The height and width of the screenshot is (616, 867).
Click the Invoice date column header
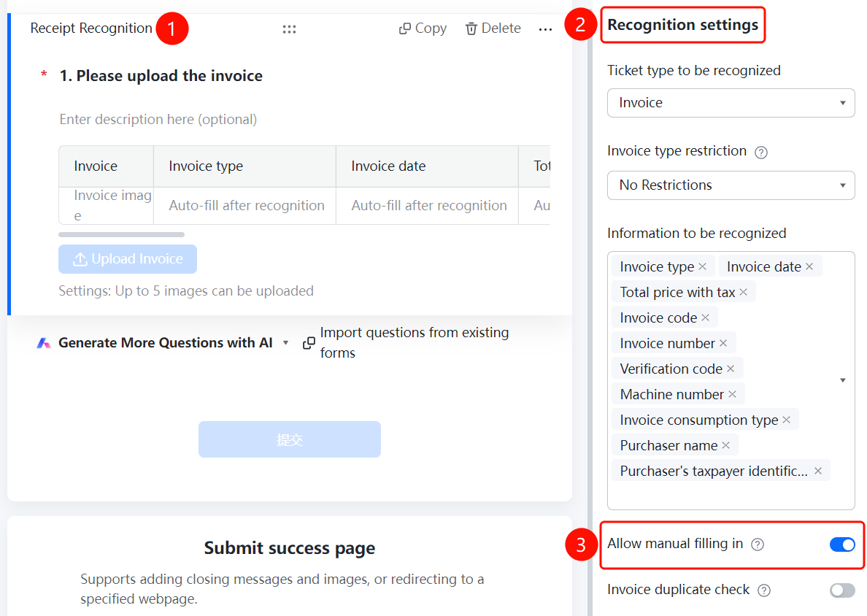(427, 166)
